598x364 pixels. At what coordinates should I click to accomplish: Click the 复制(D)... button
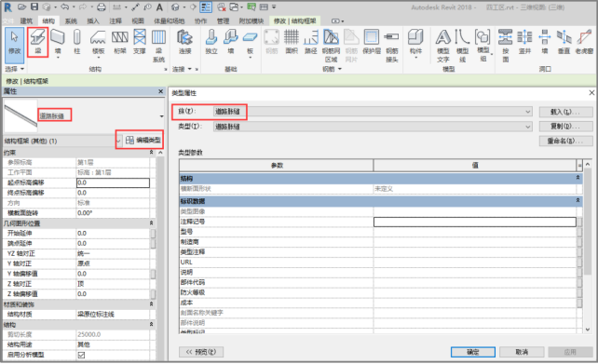pyautogui.click(x=566, y=127)
